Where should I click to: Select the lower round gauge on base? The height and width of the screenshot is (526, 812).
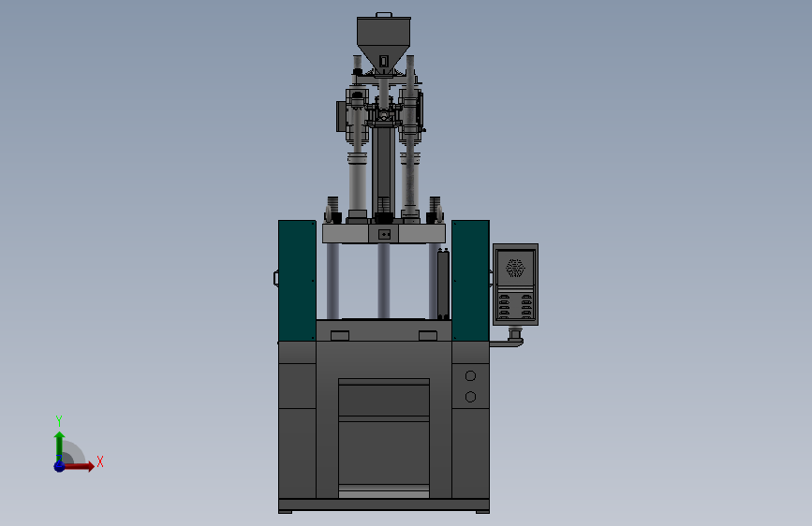[x=470, y=397]
